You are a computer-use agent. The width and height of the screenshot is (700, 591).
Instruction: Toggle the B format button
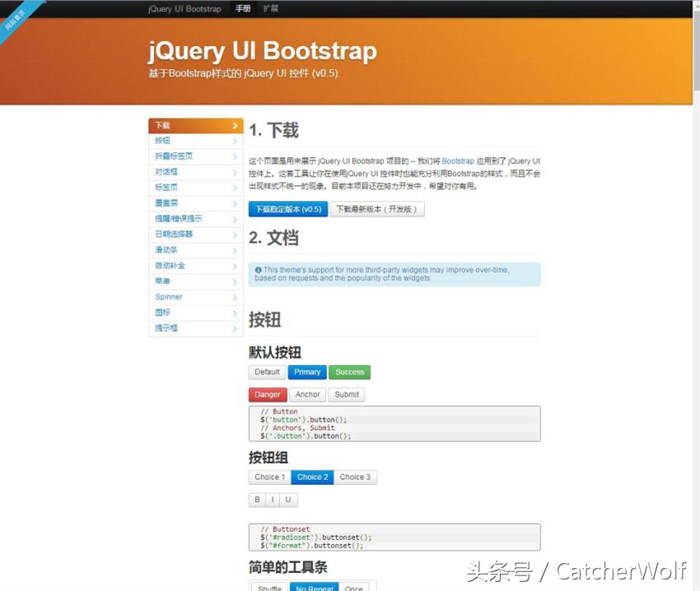257,500
